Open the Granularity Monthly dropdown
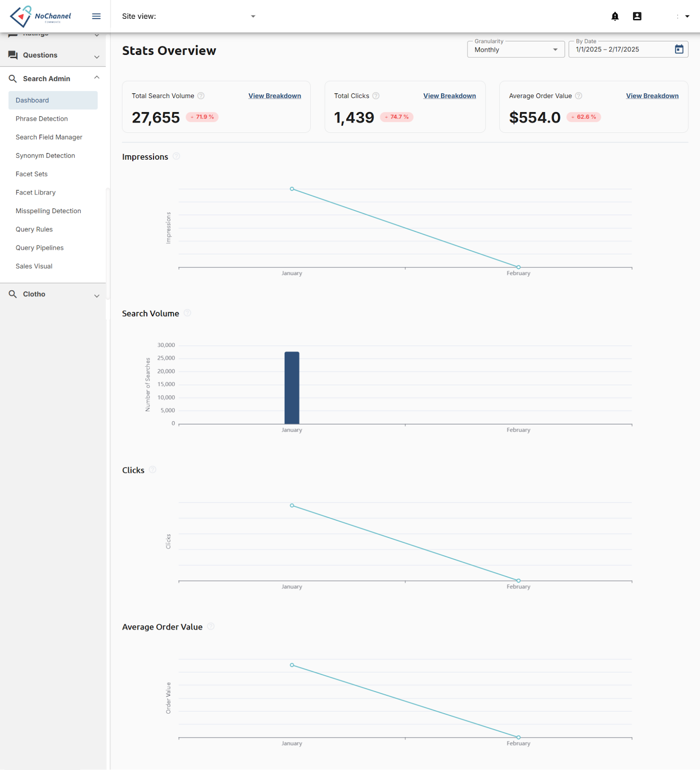This screenshot has width=700, height=770. pyautogui.click(x=516, y=49)
